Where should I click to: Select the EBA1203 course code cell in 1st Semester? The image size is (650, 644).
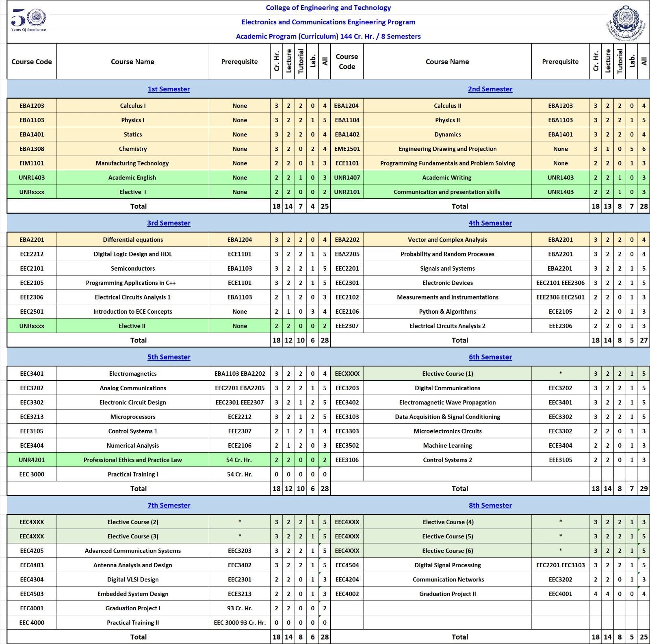point(32,106)
